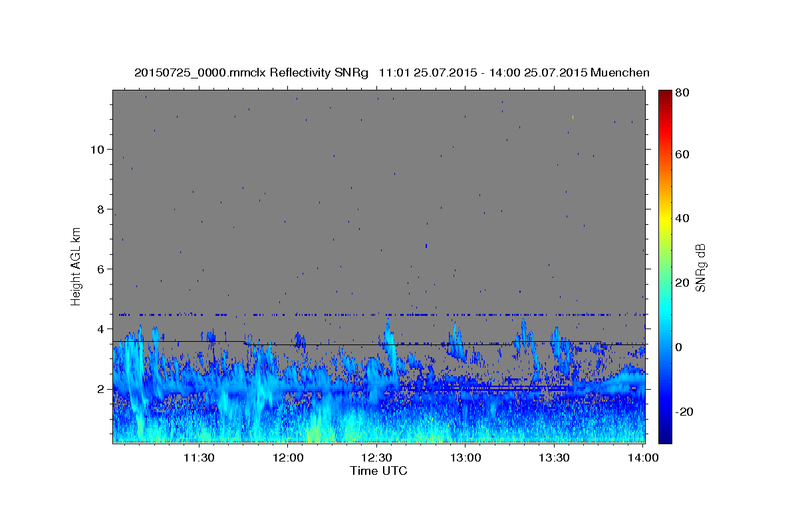The height and width of the screenshot is (532, 798).
Task: Click the '13:00' time tick label
Action: click(465, 458)
